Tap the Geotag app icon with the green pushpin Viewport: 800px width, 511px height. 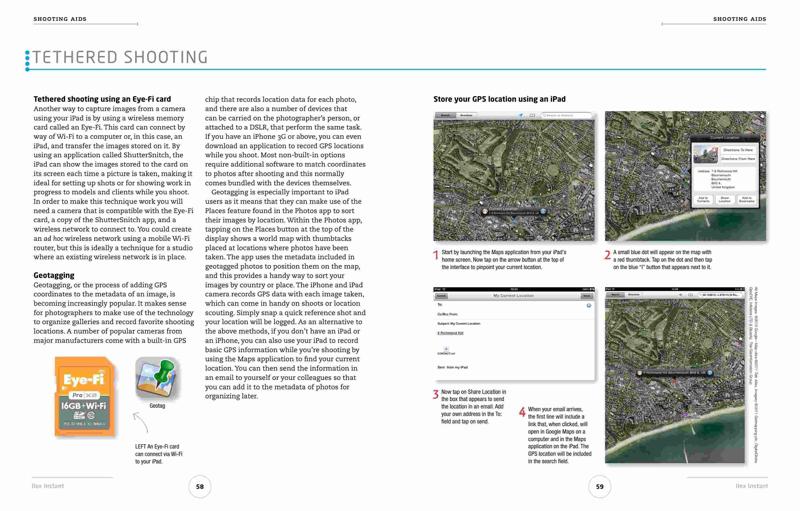(x=157, y=378)
